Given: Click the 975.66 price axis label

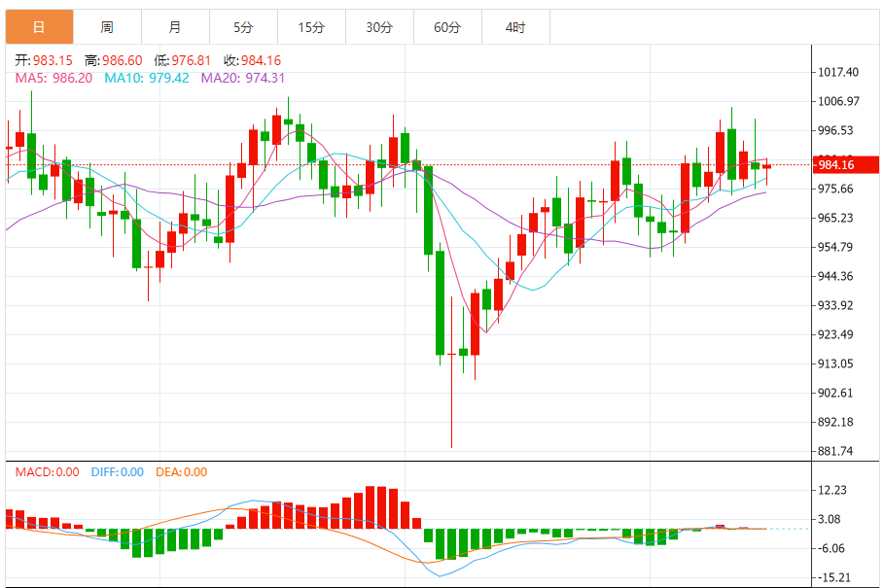Looking at the screenshot, I should pos(835,189).
